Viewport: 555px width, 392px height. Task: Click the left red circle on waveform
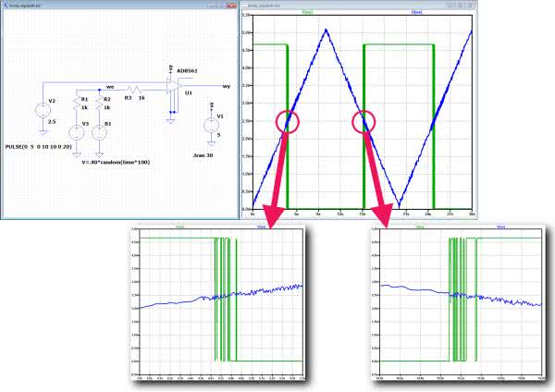(x=287, y=121)
